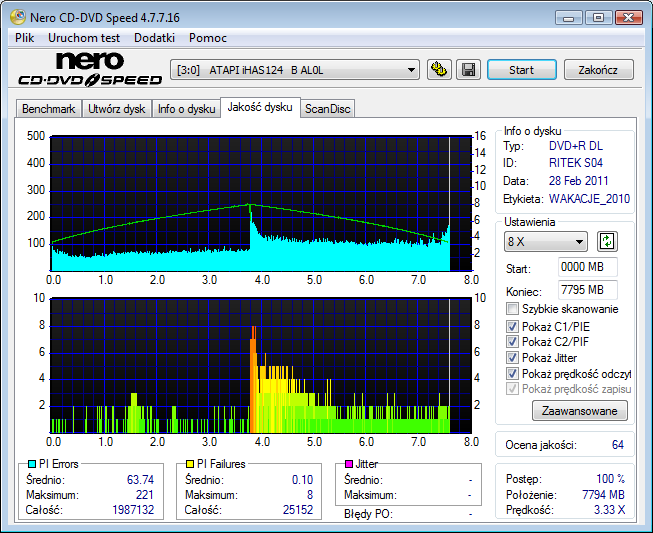This screenshot has height=533, width=653.
Task: Click the PI Failures graph area
Action: [x=261, y=365]
